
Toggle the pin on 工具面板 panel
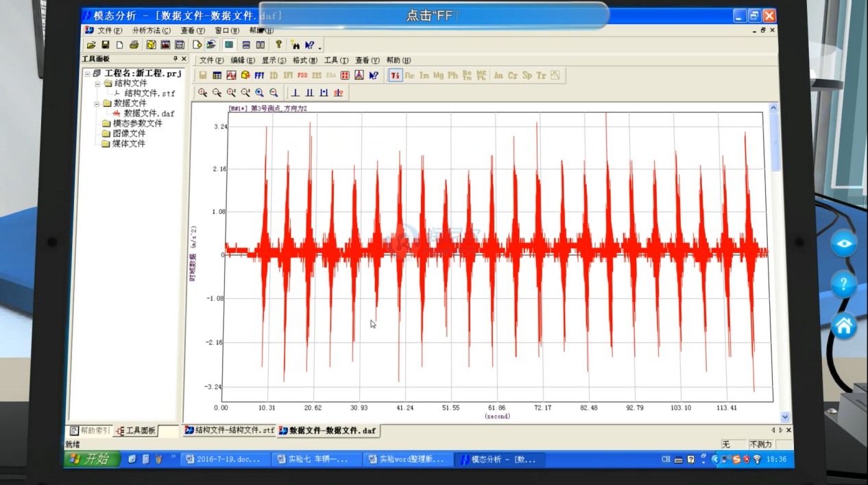[x=175, y=59]
